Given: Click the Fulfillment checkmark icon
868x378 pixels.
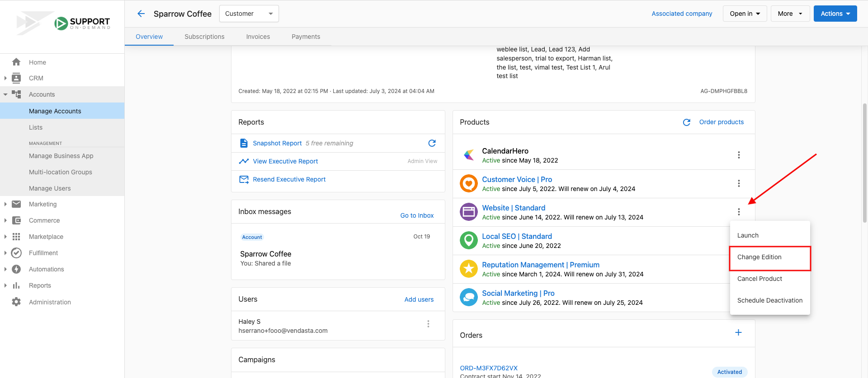Looking at the screenshot, I should point(16,253).
